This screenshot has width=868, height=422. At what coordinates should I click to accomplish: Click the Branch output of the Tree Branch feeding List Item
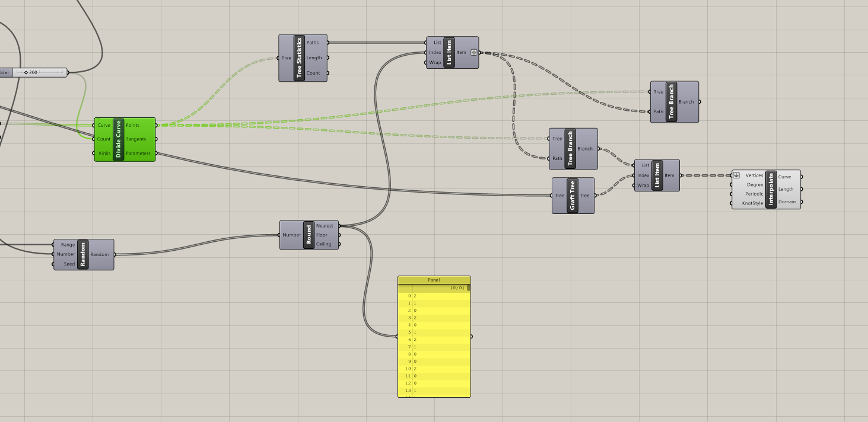coord(585,149)
